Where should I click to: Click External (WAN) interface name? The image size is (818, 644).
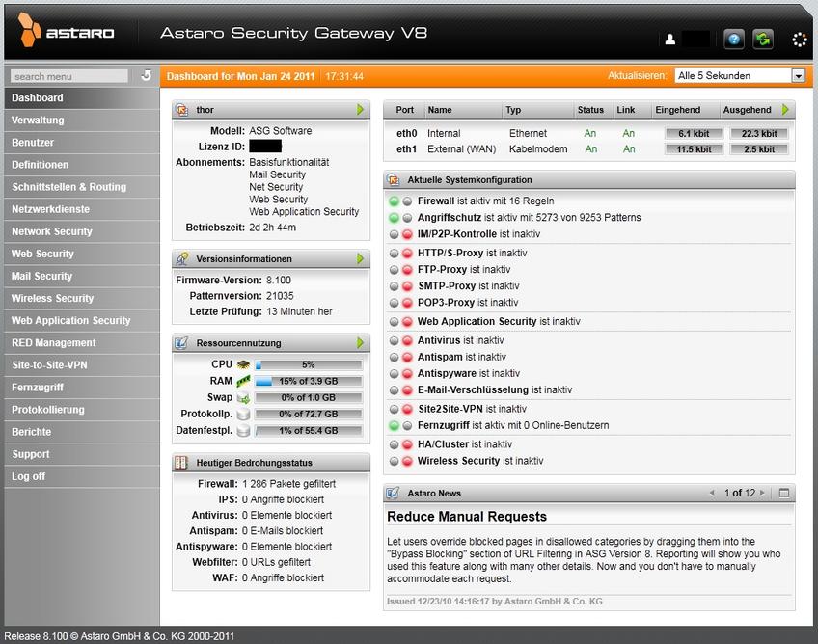(461, 149)
